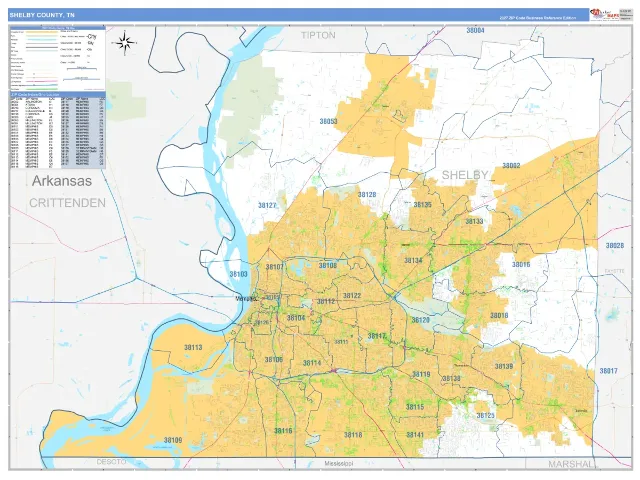640x480 pixels.
Task: Select ZIP code label "38103"
Action: tap(238, 274)
